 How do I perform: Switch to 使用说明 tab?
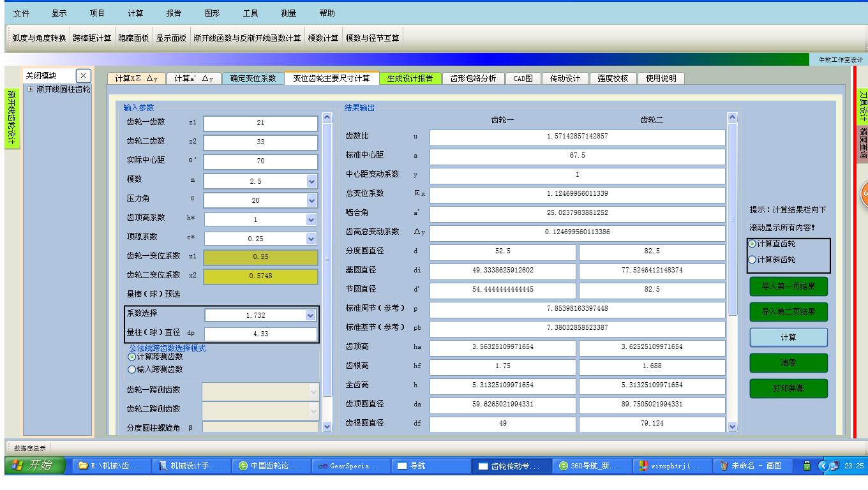click(x=661, y=78)
